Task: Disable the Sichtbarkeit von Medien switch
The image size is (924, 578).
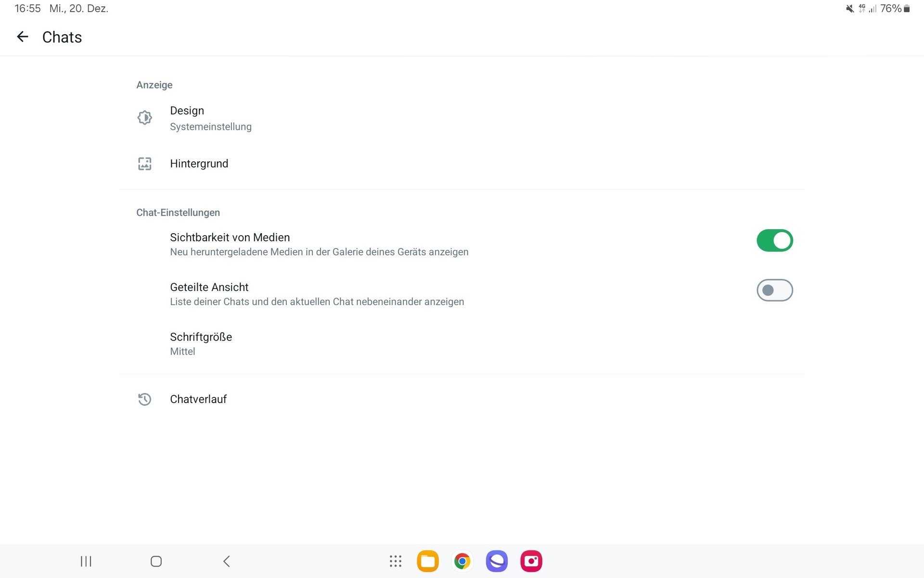Action: coord(774,240)
